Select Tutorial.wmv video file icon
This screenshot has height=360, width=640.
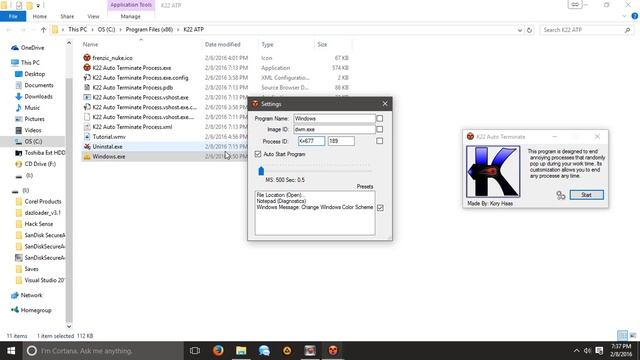[87, 137]
